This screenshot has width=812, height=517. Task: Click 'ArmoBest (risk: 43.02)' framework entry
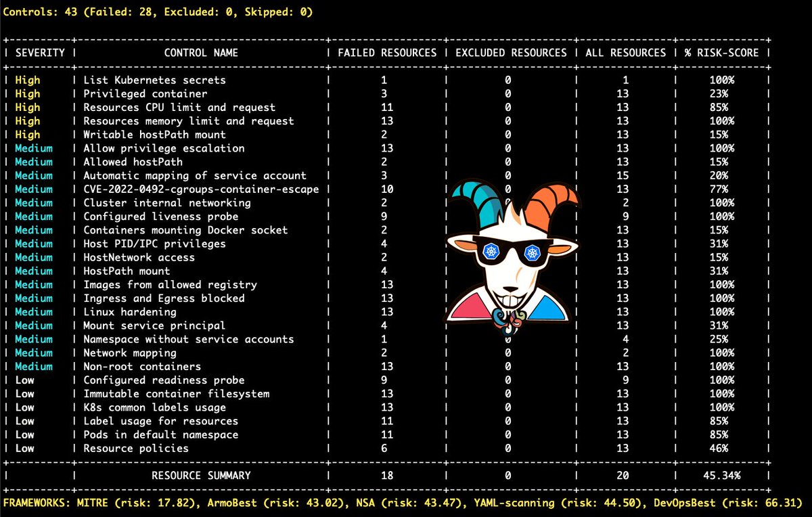tap(279, 503)
